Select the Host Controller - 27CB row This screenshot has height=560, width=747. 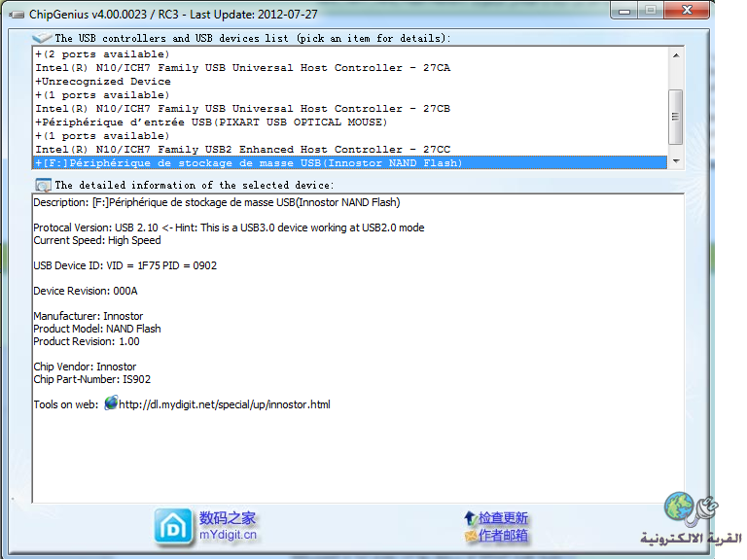(x=350, y=109)
